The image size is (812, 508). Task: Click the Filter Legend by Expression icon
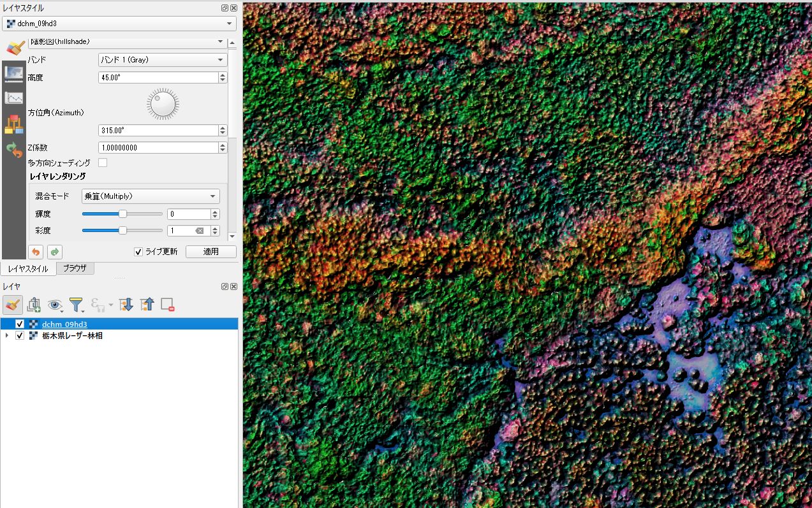click(x=98, y=305)
